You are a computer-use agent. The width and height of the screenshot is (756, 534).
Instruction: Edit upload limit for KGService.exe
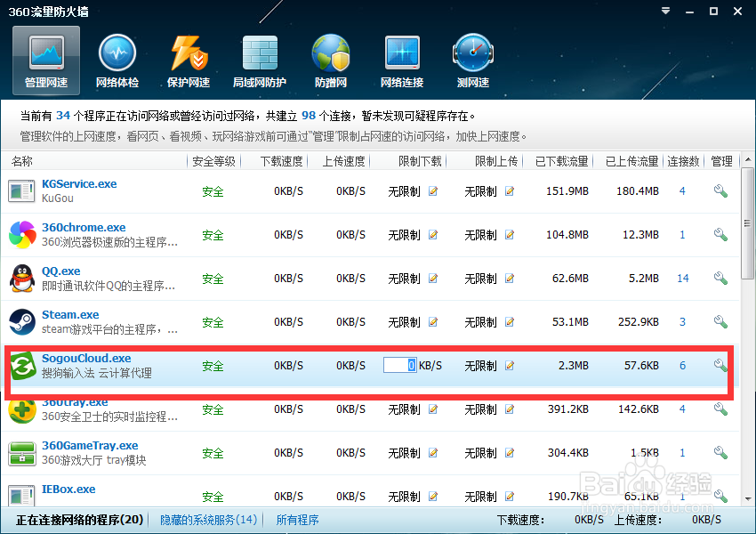pyautogui.click(x=509, y=191)
